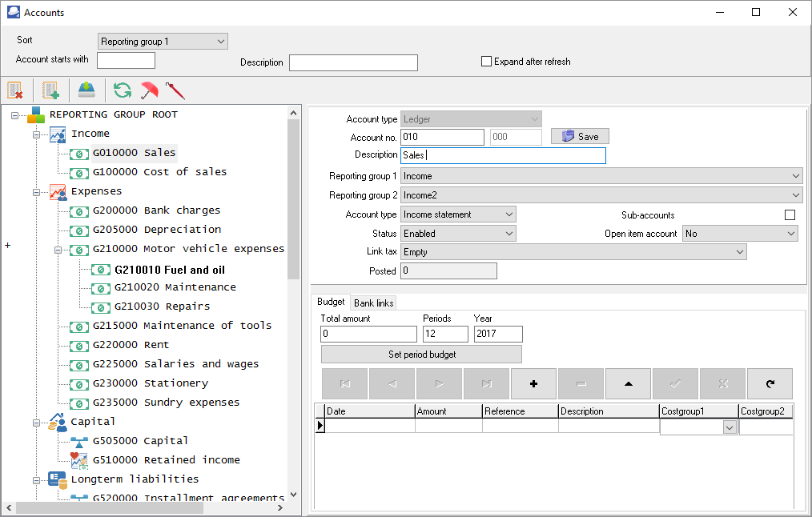Collapse the Motor vehicle expenses tree node
The image size is (812, 517).
tap(58, 250)
